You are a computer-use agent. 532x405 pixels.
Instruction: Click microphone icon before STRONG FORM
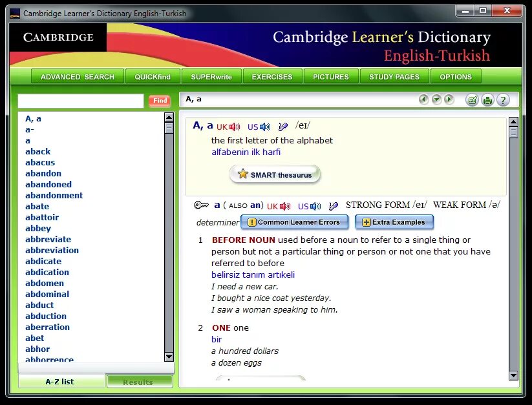(x=334, y=205)
